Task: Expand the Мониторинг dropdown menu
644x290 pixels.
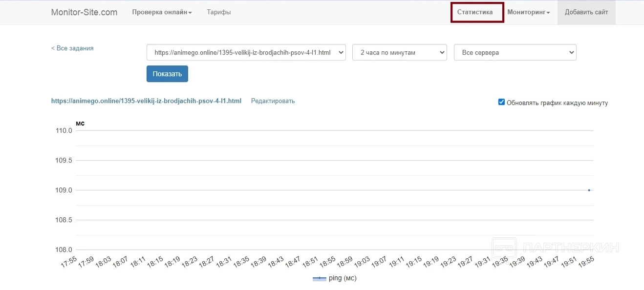Action: point(528,12)
